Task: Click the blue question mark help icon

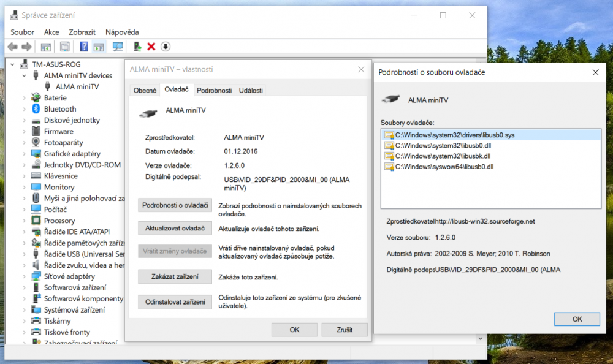Action: [x=84, y=47]
